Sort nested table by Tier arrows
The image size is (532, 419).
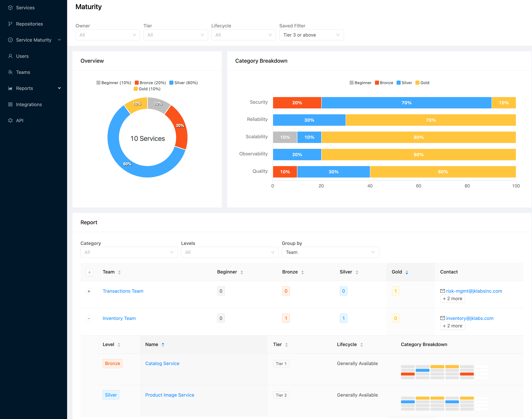286,345
